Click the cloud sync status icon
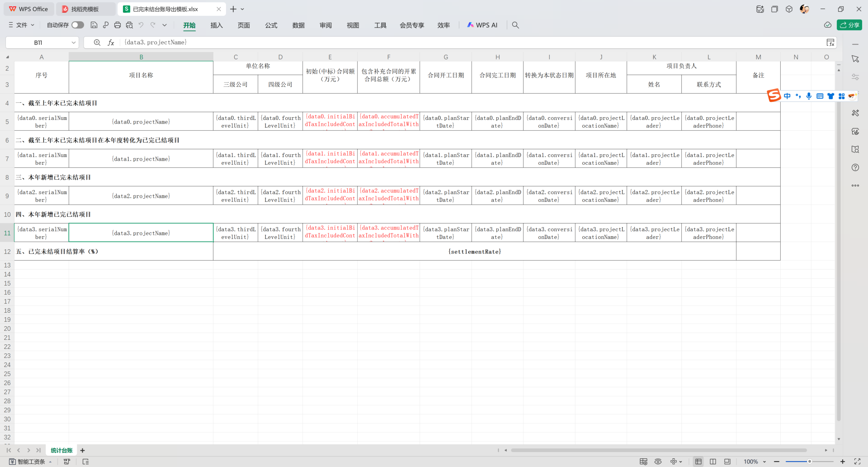 click(828, 25)
